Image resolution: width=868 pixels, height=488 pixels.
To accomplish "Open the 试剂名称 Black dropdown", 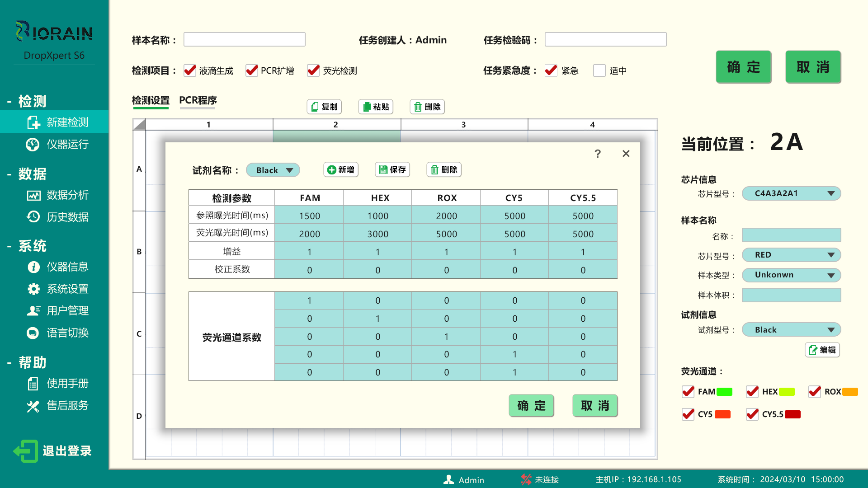I will 273,170.
